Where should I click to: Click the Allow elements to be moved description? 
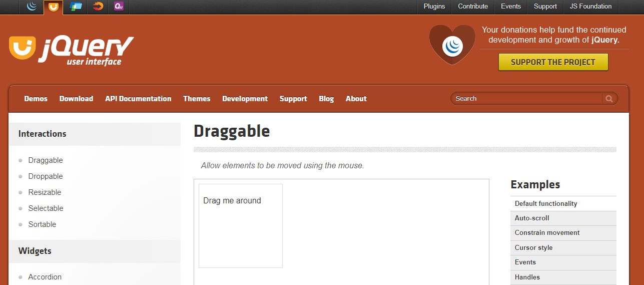[x=282, y=166]
